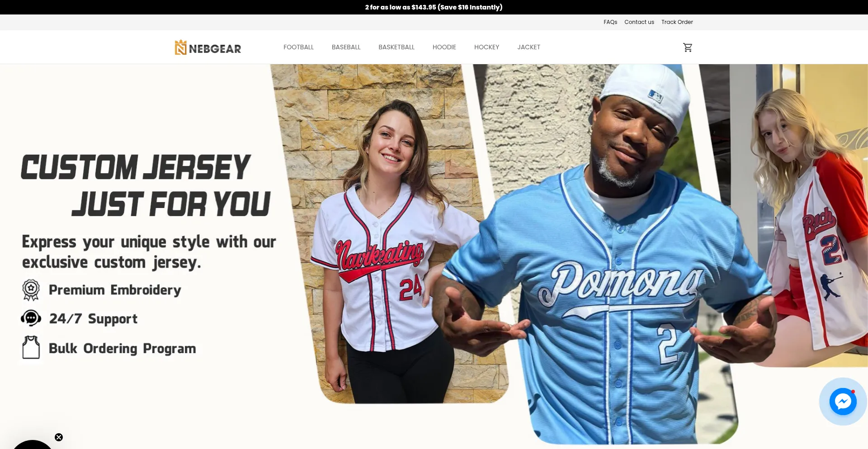Click the Bulk Ordering jersey icon

pos(31,348)
